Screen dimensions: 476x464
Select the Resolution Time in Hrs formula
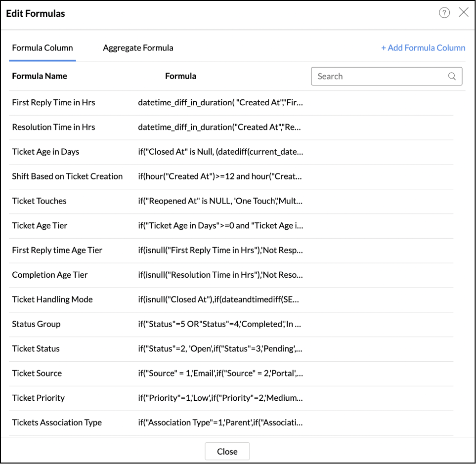pyautogui.click(x=53, y=127)
